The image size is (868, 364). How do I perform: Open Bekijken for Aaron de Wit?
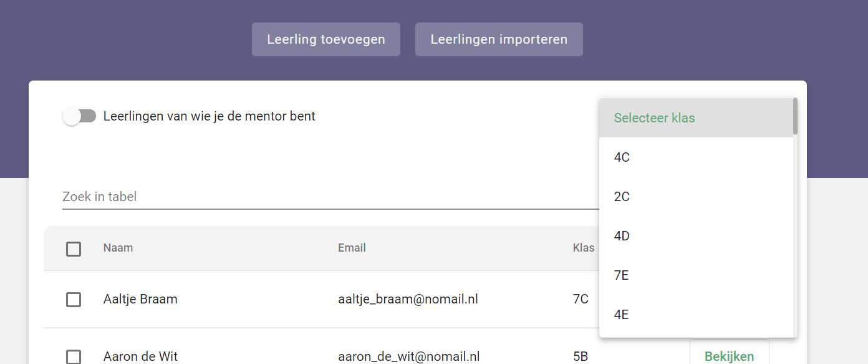729,356
